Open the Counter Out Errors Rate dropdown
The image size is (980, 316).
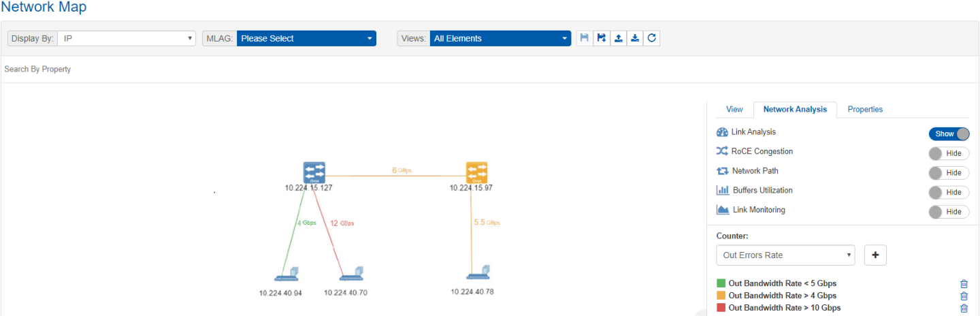[785, 255]
